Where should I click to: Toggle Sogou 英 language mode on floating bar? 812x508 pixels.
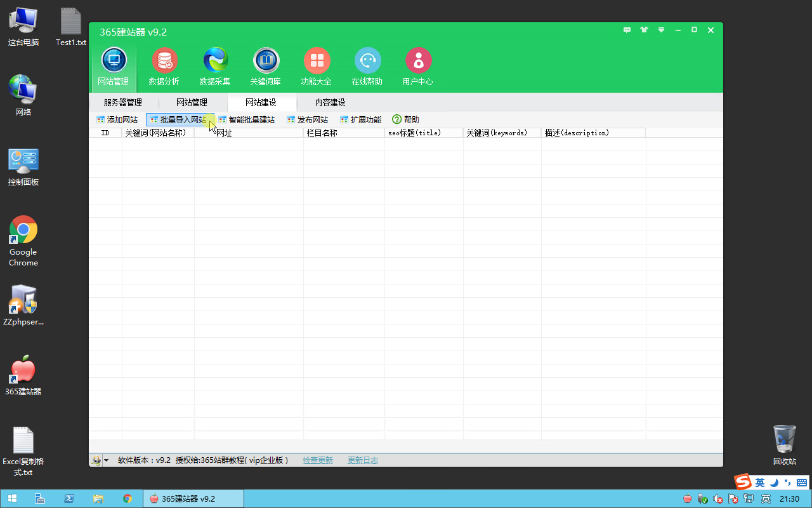point(760,483)
